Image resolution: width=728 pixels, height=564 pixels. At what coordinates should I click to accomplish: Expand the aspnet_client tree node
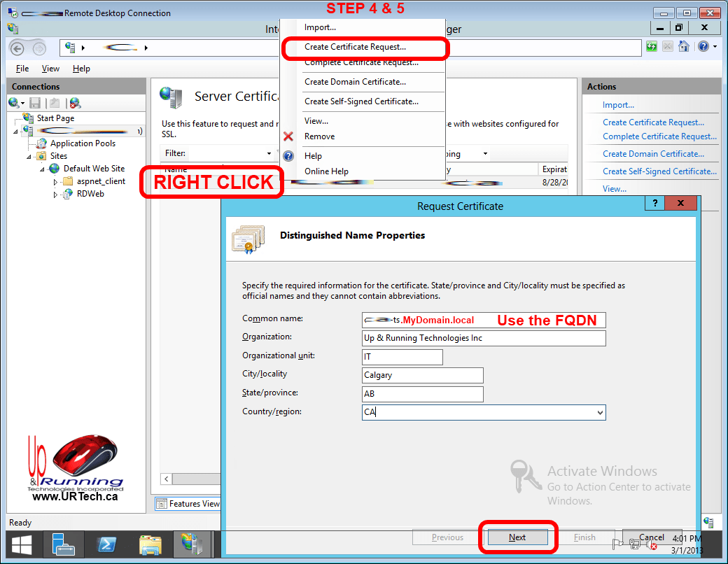pos(56,182)
